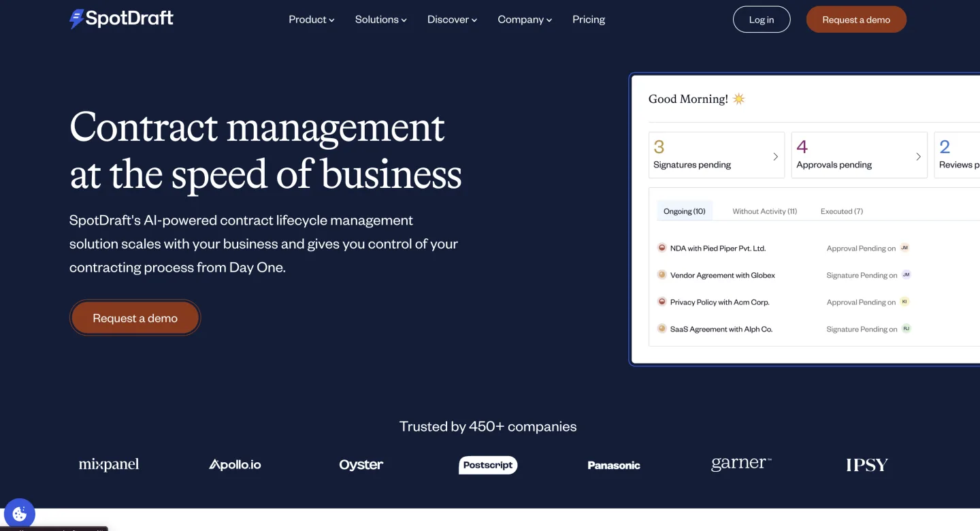Click the status icon beside Vendor Agreement with Globex

click(661, 275)
